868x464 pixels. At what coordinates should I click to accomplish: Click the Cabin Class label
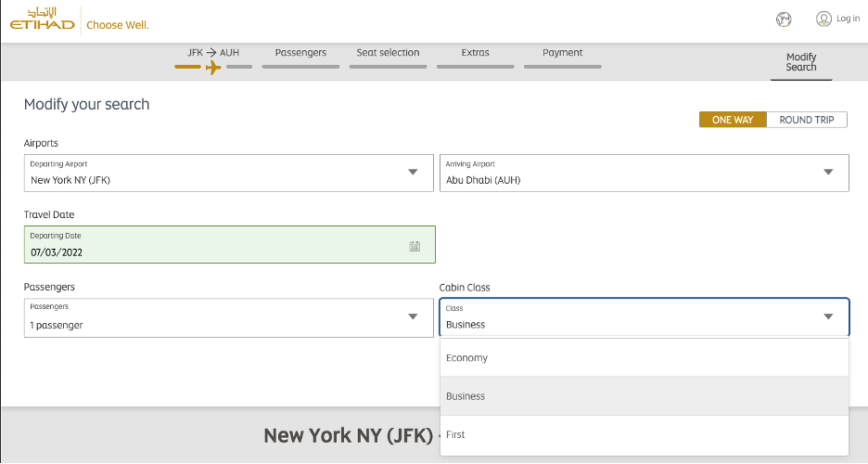465,288
